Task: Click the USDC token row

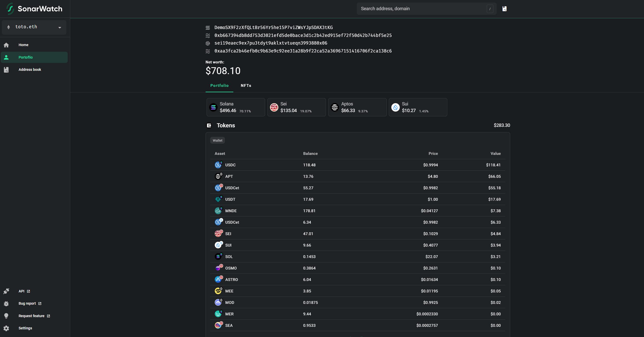Action: pyautogui.click(x=357, y=165)
